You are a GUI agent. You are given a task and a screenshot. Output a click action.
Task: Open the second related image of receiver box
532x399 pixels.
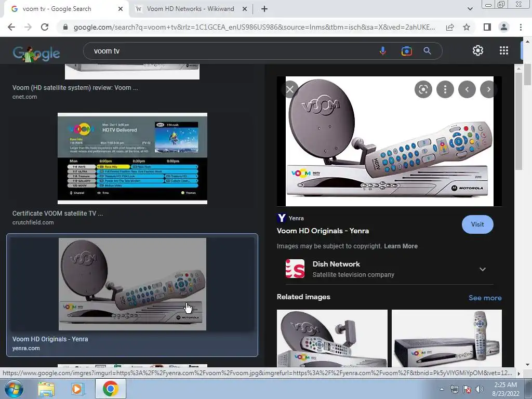[x=446, y=338]
